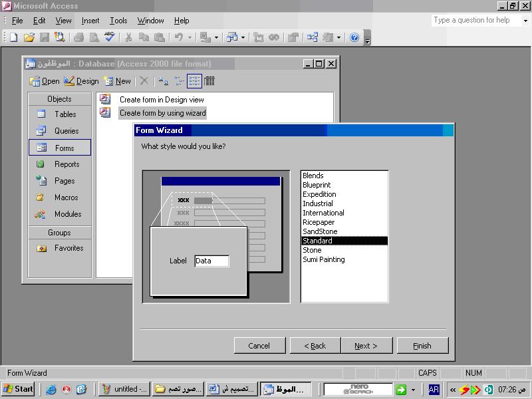Click Cancel in the Form Wizard
The width and height of the screenshot is (532, 399).
coord(259,345)
